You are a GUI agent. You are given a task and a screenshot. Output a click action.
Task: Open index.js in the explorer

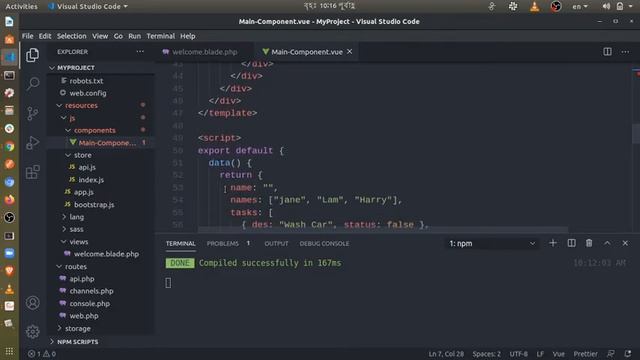91,180
